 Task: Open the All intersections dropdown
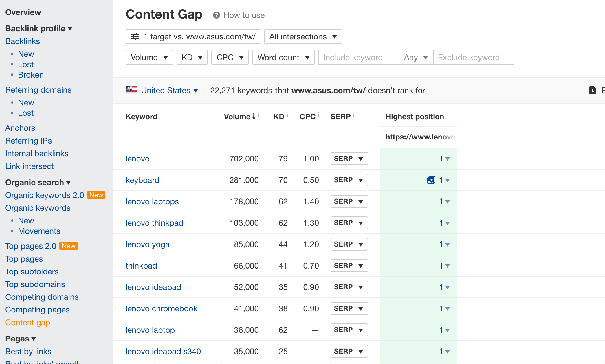coord(303,37)
